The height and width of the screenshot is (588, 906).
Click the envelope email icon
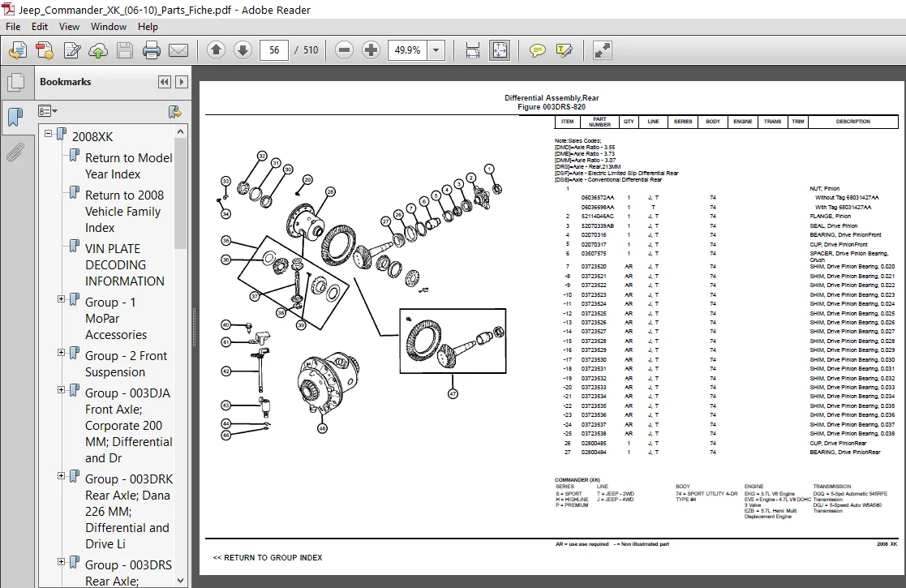click(x=178, y=51)
